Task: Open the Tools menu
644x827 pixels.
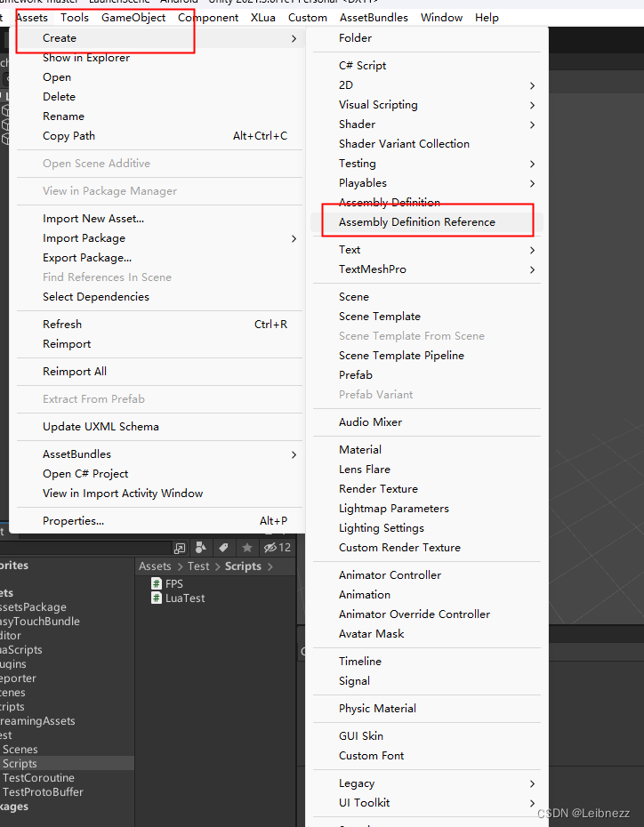Action: 75,18
